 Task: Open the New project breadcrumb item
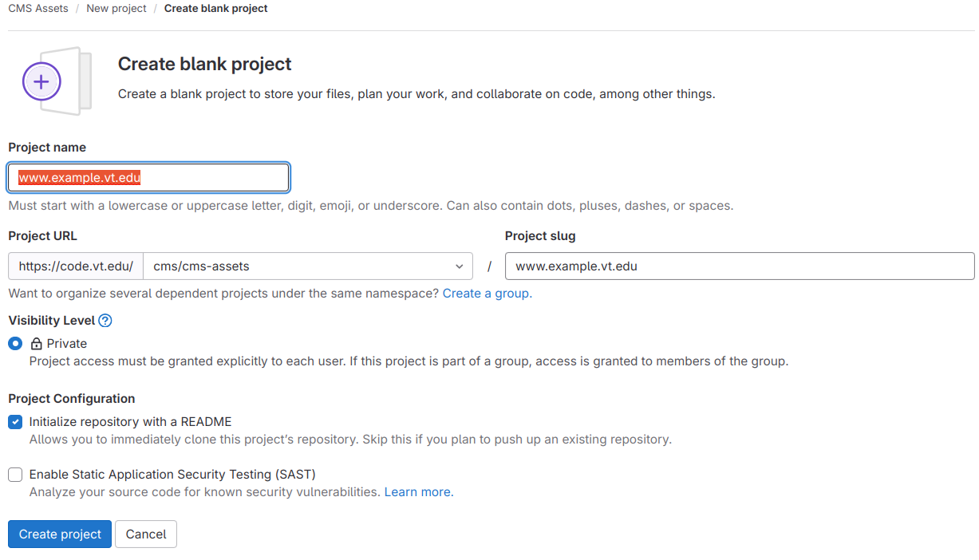pyautogui.click(x=116, y=8)
